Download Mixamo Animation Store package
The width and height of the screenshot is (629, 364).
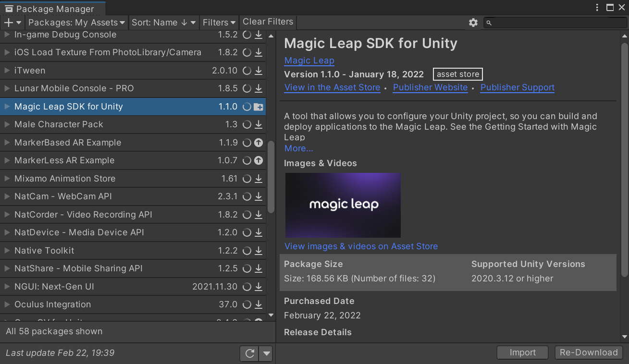tap(259, 179)
